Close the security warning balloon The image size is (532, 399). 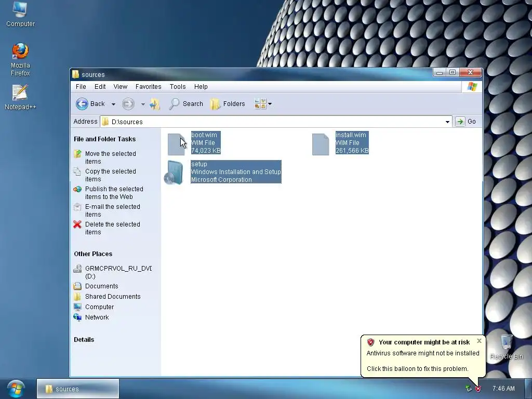coord(479,341)
